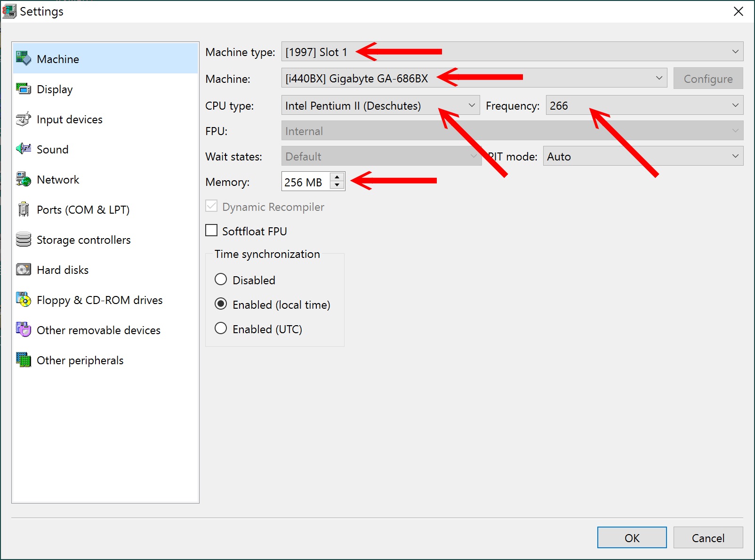Click the Machine type label text
755x560 pixels.
[x=240, y=52]
